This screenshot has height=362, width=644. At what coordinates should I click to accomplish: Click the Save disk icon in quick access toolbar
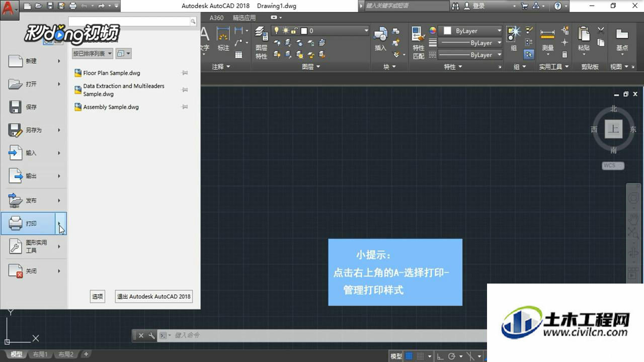click(x=50, y=6)
